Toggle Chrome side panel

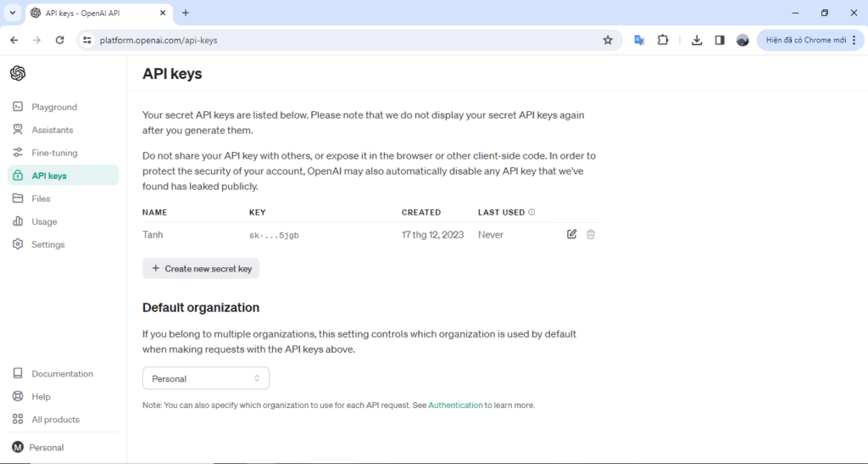click(720, 40)
